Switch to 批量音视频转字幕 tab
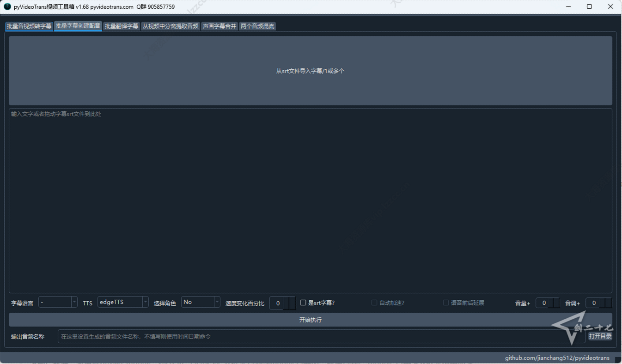622x364 pixels. click(29, 26)
